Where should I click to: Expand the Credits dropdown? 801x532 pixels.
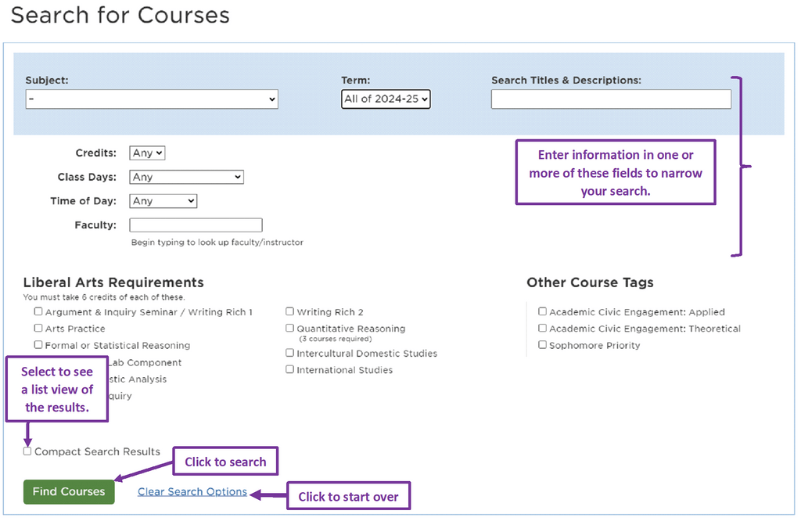tap(146, 153)
